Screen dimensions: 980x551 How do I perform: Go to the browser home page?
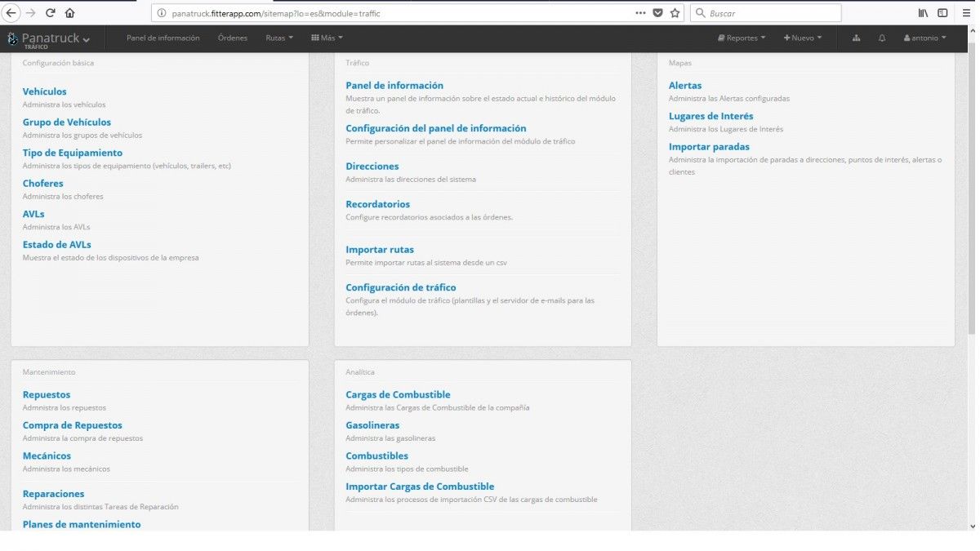click(69, 13)
